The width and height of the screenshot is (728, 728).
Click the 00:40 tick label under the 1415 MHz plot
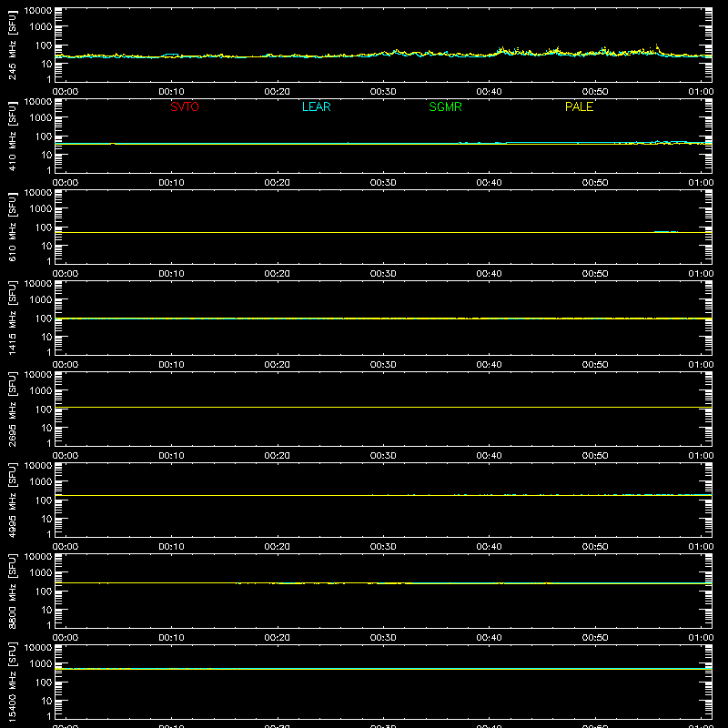click(x=489, y=365)
